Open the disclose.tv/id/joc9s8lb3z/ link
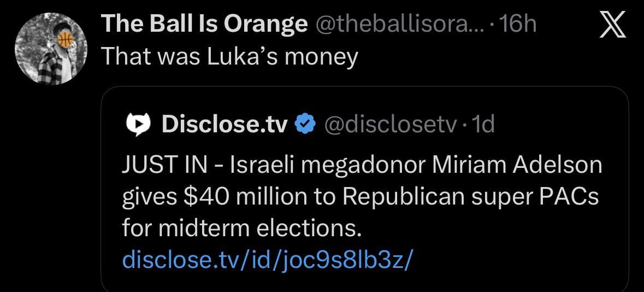 (265, 259)
